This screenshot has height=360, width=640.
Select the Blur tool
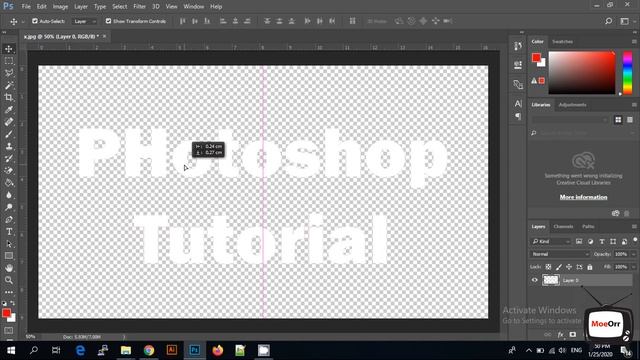tap(9, 195)
